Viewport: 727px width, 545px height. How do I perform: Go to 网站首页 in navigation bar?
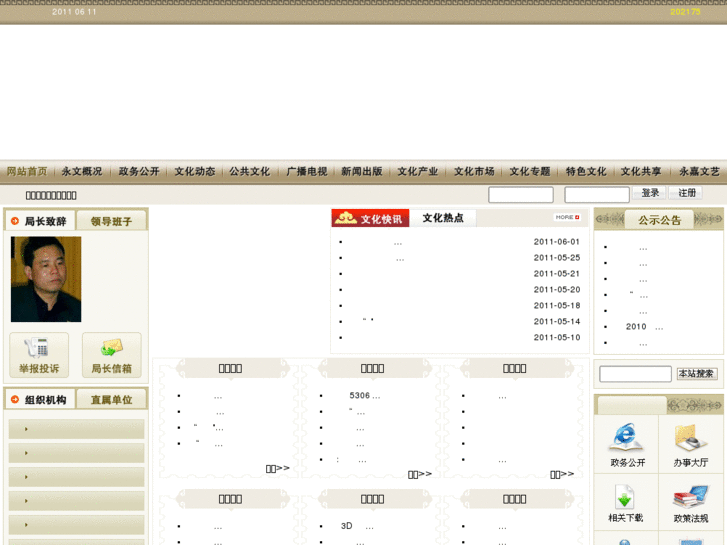point(27,172)
